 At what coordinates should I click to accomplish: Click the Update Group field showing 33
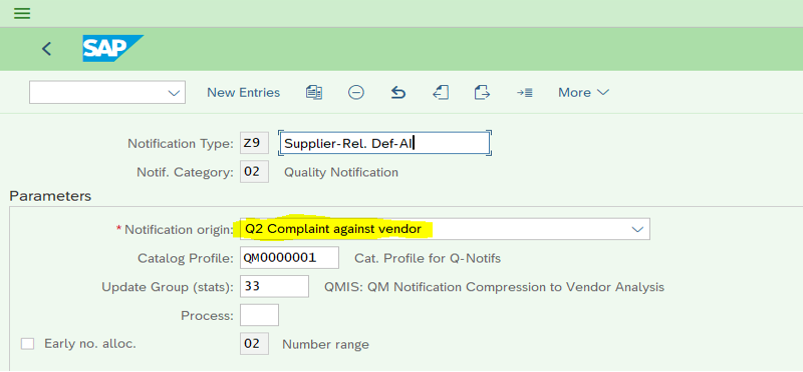click(274, 286)
